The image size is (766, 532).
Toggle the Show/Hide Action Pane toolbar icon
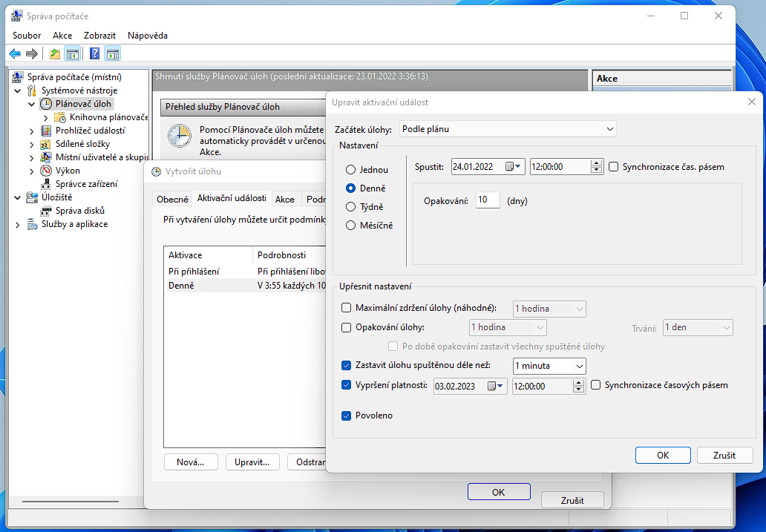click(x=113, y=53)
